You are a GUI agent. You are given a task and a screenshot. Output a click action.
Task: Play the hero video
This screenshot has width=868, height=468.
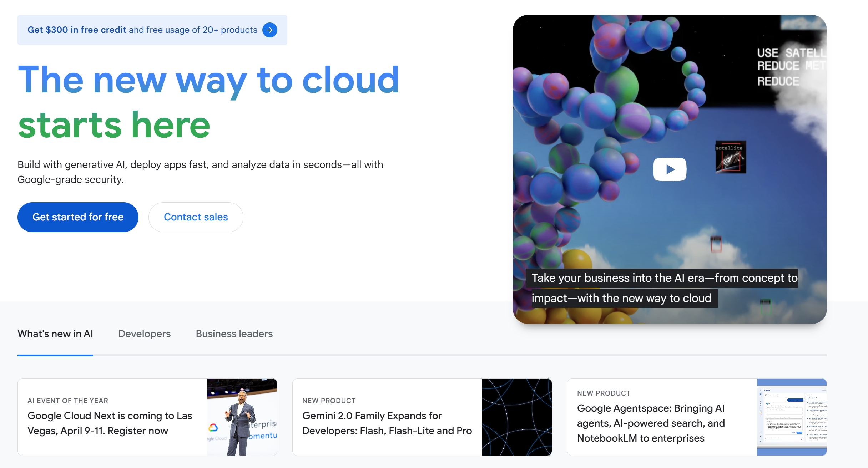click(x=670, y=169)
